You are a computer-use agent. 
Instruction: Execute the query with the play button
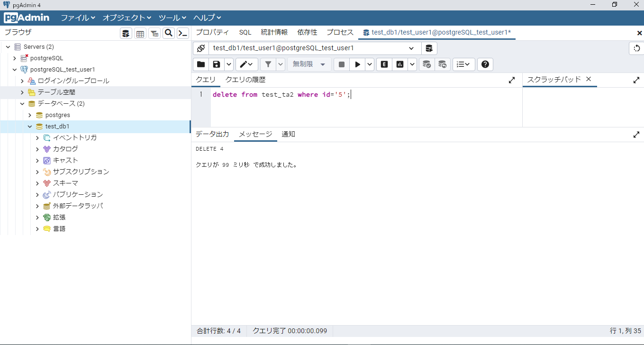pyautogui.click(x=358, y=64)
